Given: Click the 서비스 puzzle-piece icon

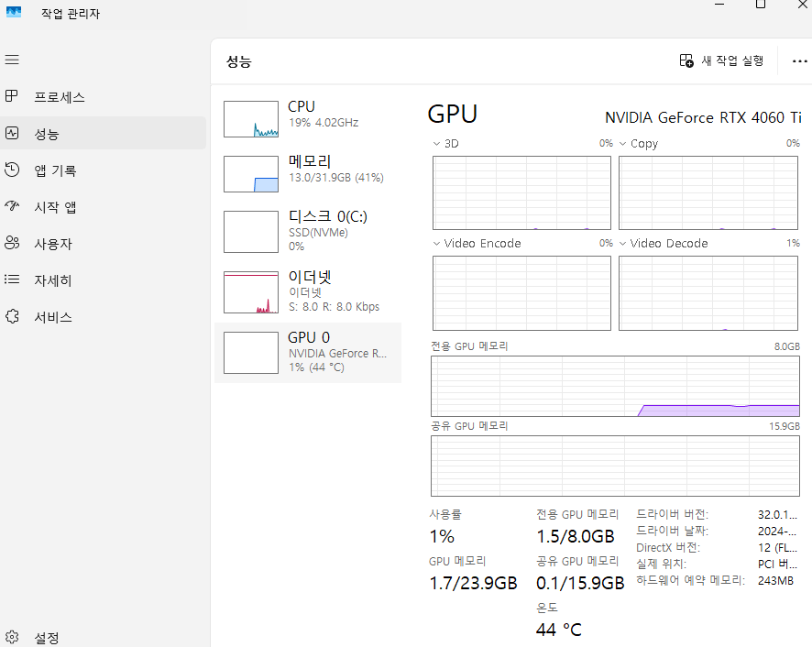Looking at the screenshot, I should click(x=12, y=316).
